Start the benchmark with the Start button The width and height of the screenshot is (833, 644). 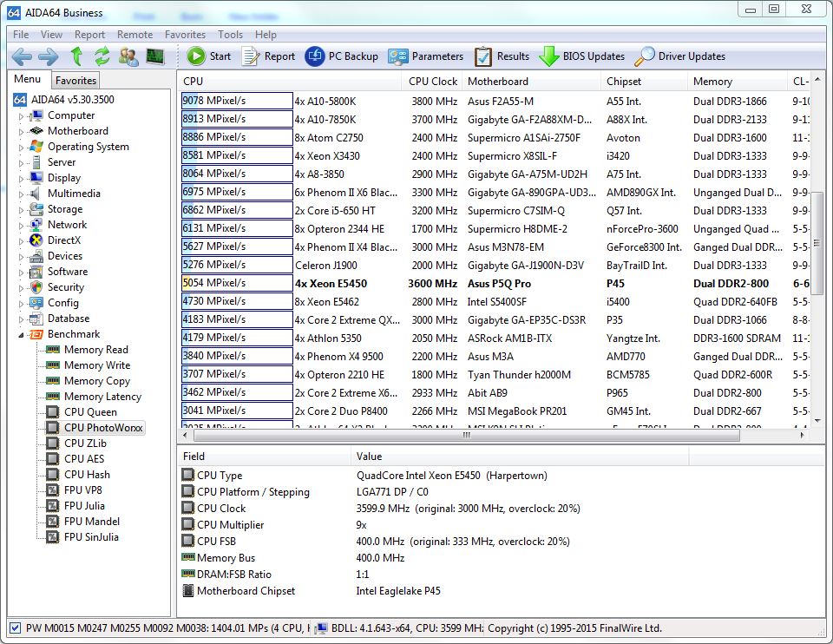pyautogui.click(x=209, y=56)
